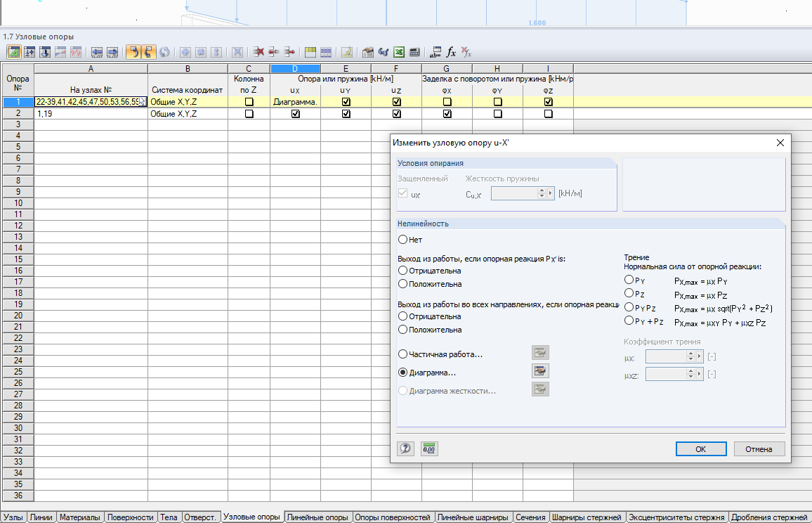
Task: Click the '1,19' nodes cell in row 2
Action: tap(91, 113)
